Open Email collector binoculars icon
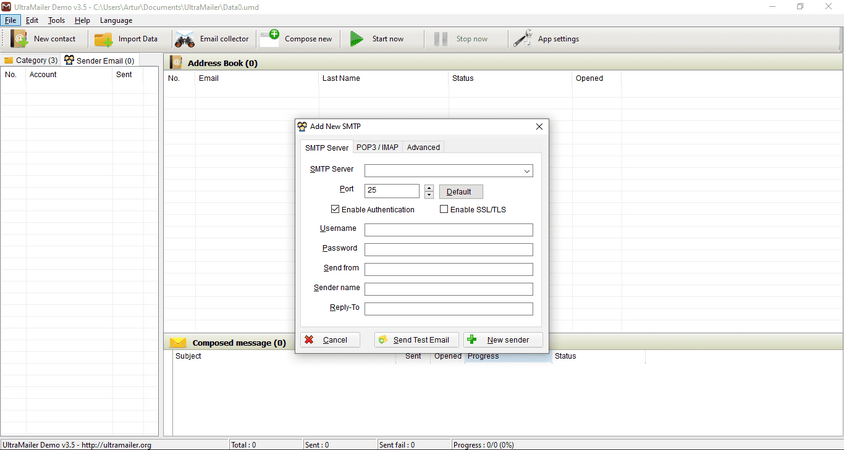The width and height of the screenshot is (844, 450). click(x=185, y=39)
